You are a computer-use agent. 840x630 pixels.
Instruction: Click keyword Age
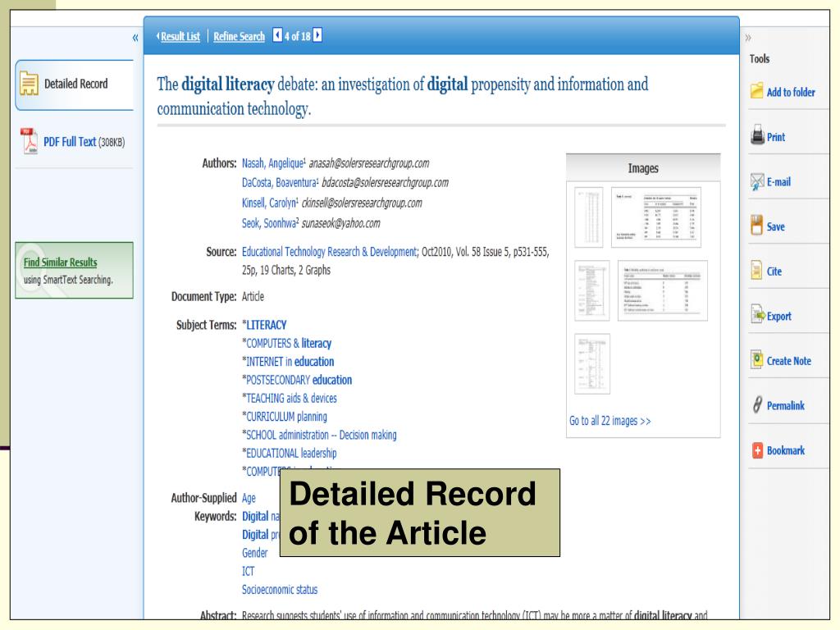point(249,498)
